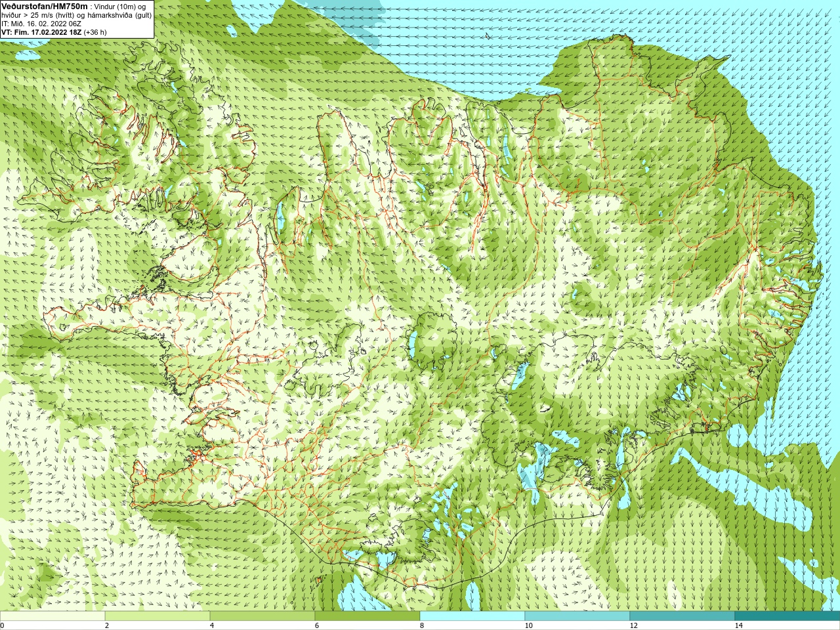Click the 2–4 m/s light green legend swatch
840x630 pixels.
point(157,616)
